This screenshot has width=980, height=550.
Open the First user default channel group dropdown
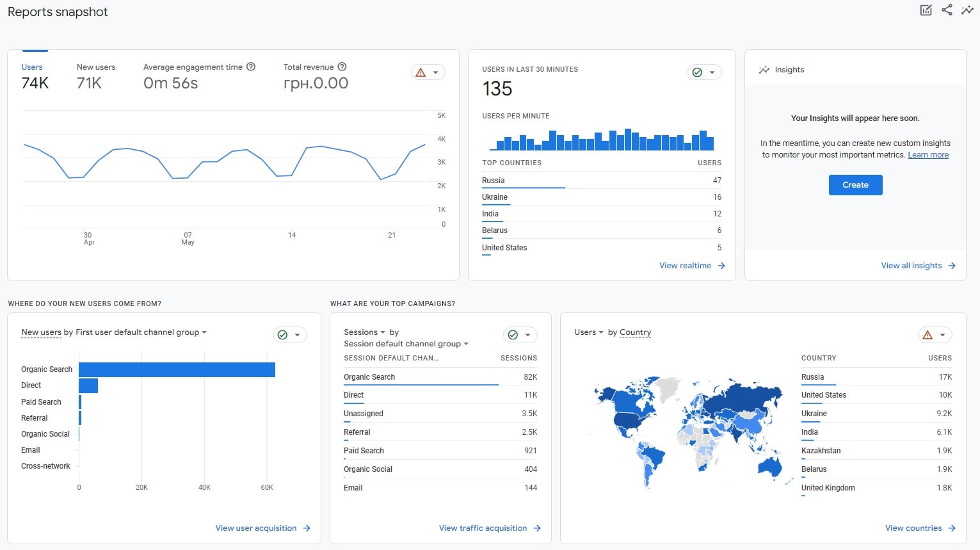pyautogui.click(x=204, y=332)
